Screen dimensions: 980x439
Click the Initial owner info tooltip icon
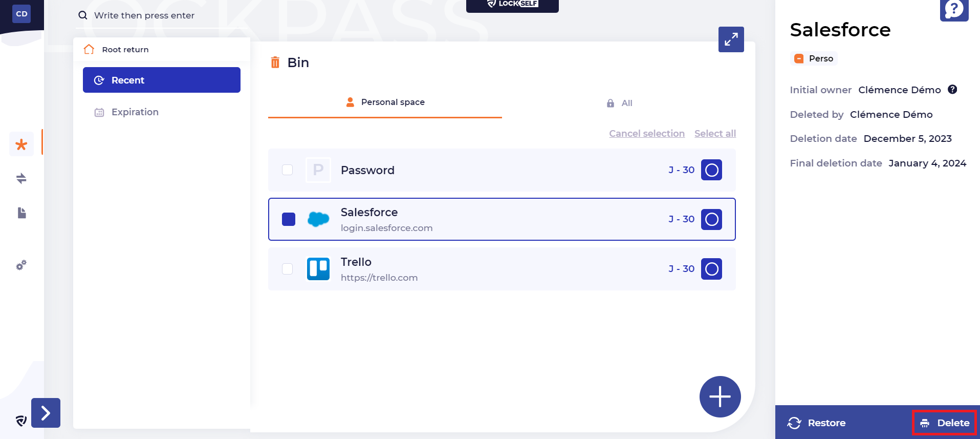click(952, 90)
